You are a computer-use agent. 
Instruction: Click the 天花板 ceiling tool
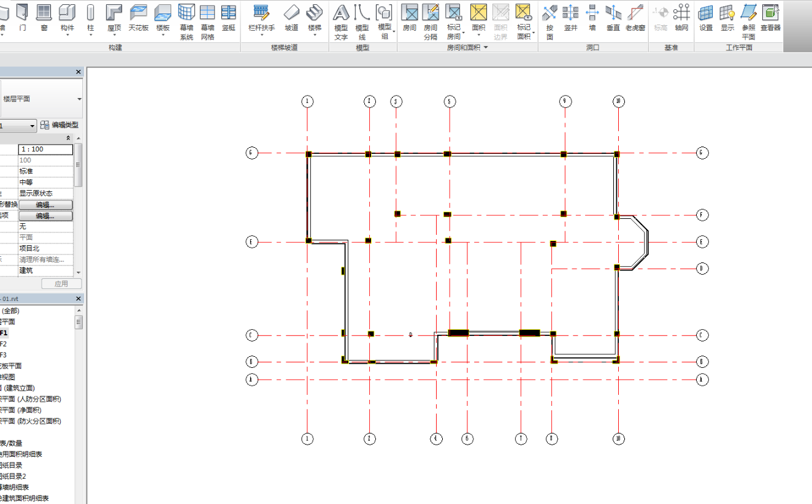tap(139, 17)
